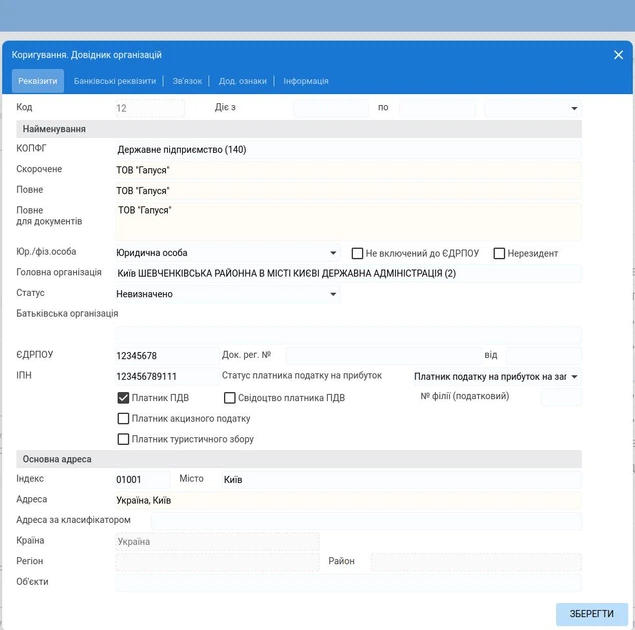Click the Країна field Україна

point(217,542)
